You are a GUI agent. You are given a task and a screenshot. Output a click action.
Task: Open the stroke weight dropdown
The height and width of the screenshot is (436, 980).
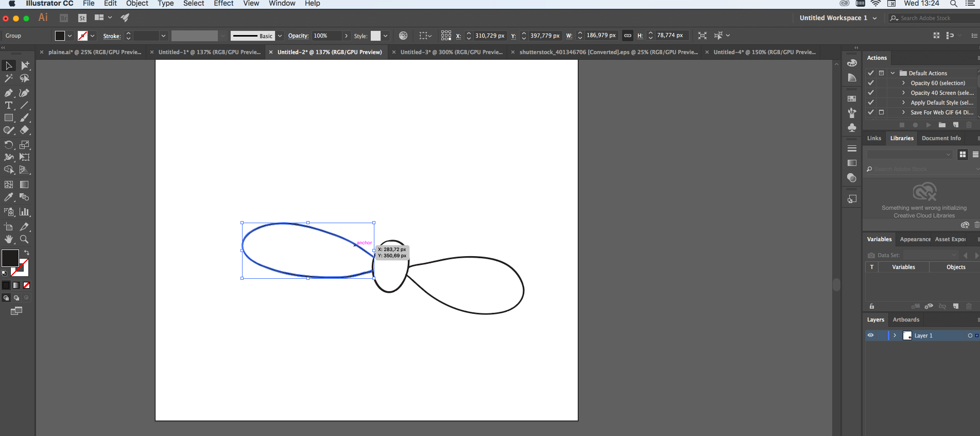coord(163,36)
